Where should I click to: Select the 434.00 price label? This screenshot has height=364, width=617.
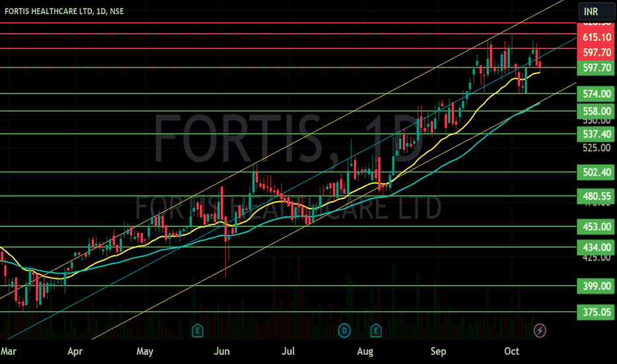[596, 247]
